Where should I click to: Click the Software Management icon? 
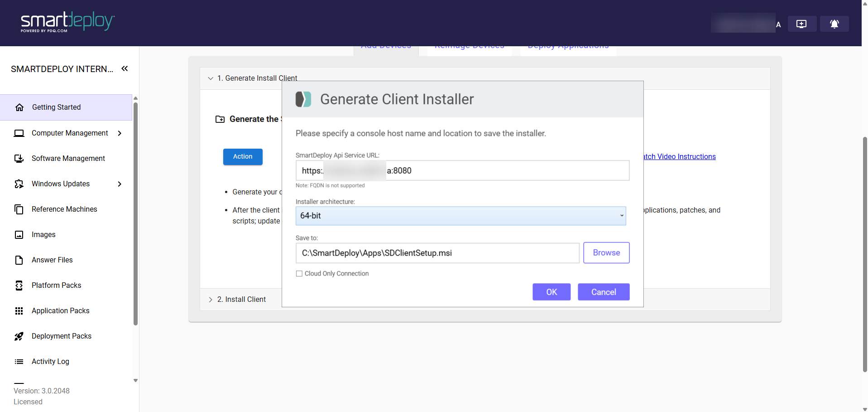(x=19, y=159)
